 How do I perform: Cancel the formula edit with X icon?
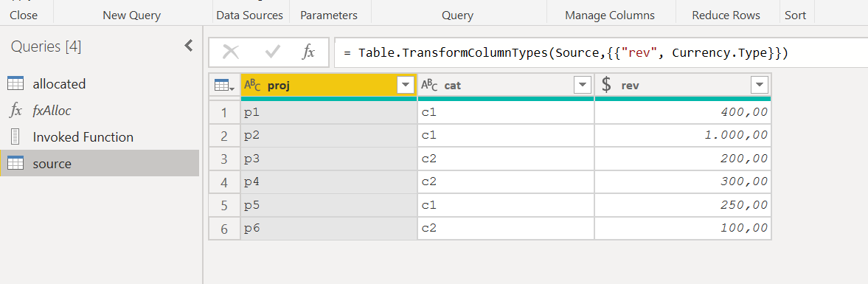coord(230,52)
